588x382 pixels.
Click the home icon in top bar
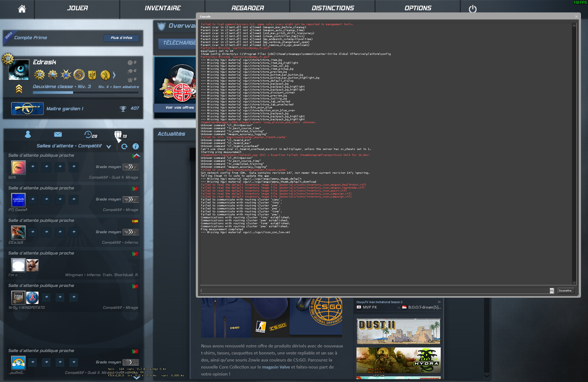point(22,9)
